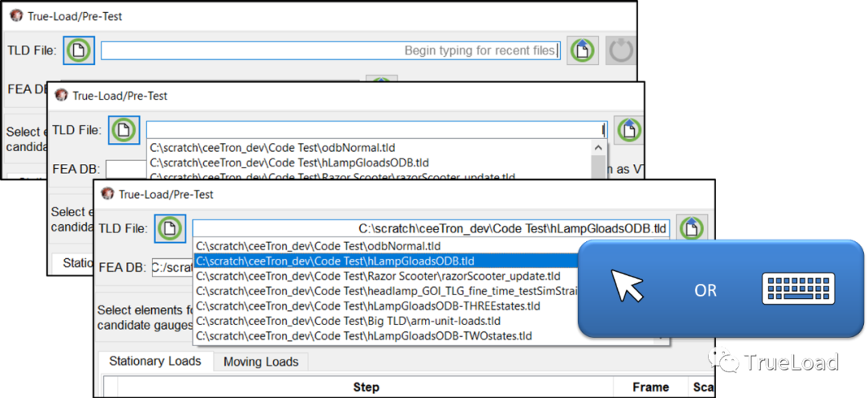Click new TLD file icon in back window
This screenshot has width=868, height=398.
tap(79, 51)
